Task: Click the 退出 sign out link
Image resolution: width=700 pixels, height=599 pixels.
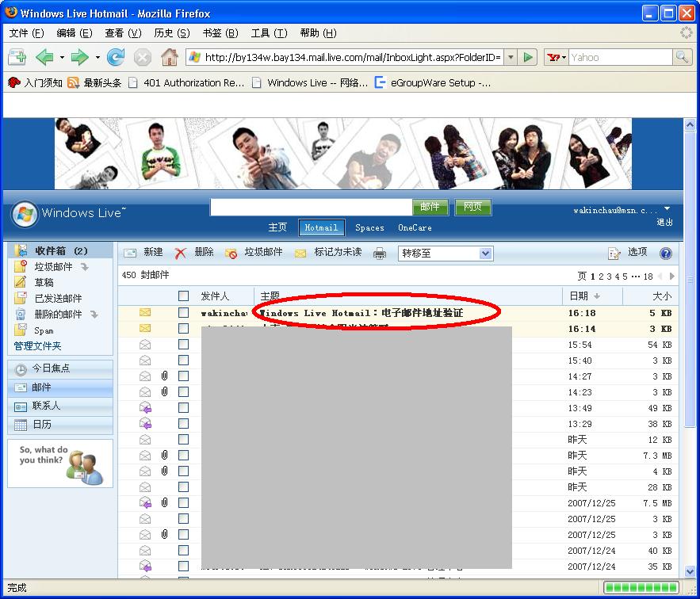Action: pyautogui.click(x=664, y=223)
